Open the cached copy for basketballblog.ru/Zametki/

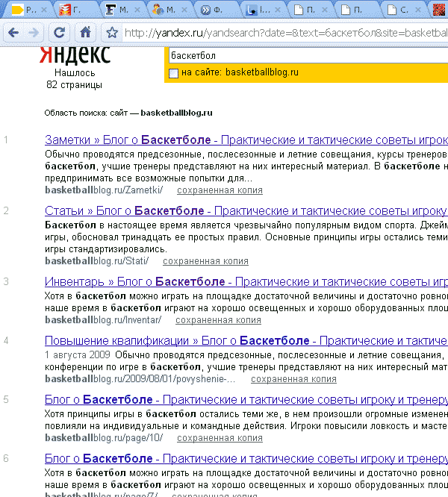click(220, 190)
